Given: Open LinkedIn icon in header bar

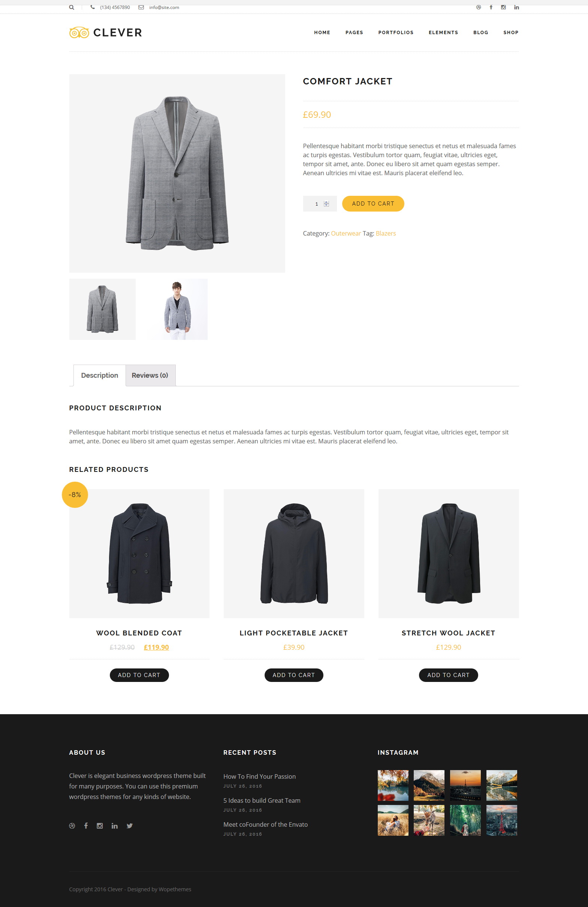Looking at the screenshot, I should pos(516,7).
